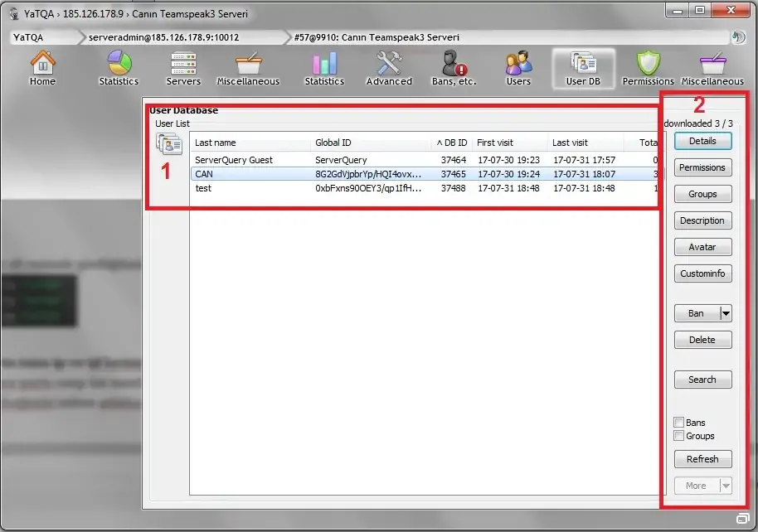Viewport: 758px width, 532px height.
Task: Switch to the Users toolbar icon
Action: click(518, 68)
